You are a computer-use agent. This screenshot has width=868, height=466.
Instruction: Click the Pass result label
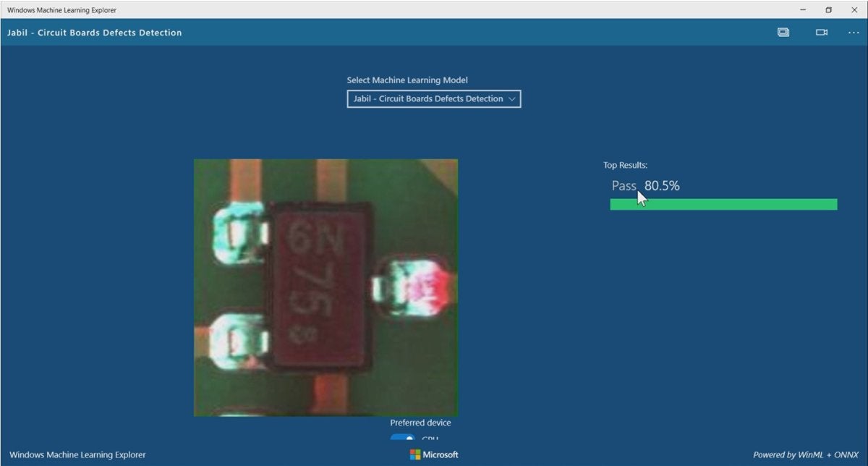pyautogui.click(x=624, y=186)
